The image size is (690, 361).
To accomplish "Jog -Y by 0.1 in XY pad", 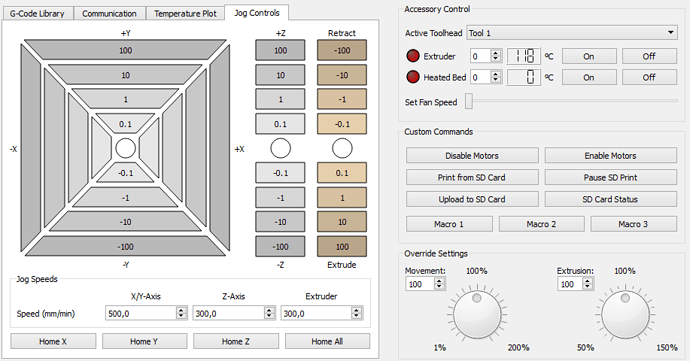I will [x=125, y=173].
